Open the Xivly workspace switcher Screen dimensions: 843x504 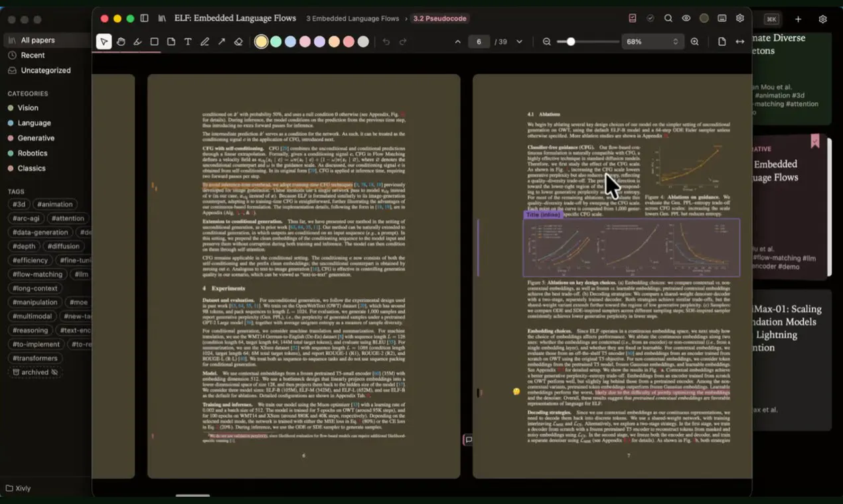click(19, 488)
